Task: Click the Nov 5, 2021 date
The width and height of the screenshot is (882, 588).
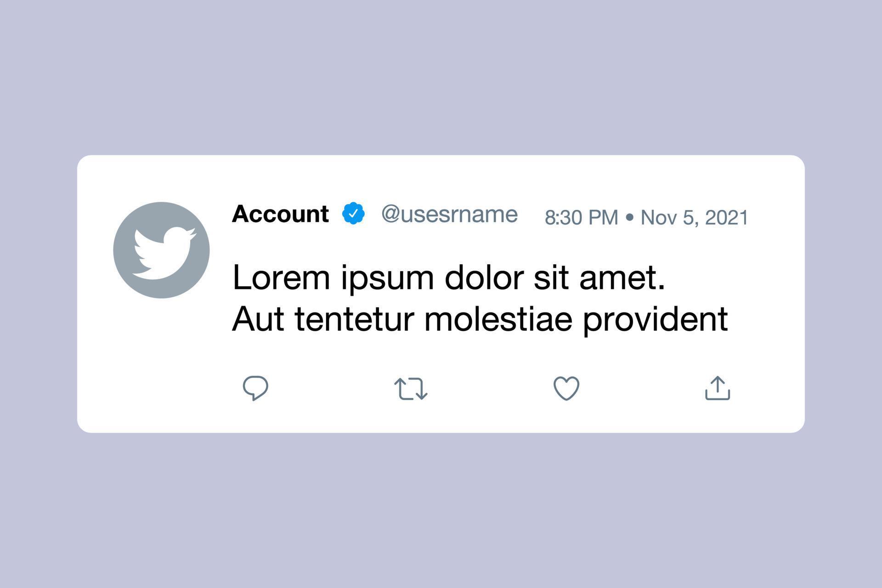Action: [695, 218]
